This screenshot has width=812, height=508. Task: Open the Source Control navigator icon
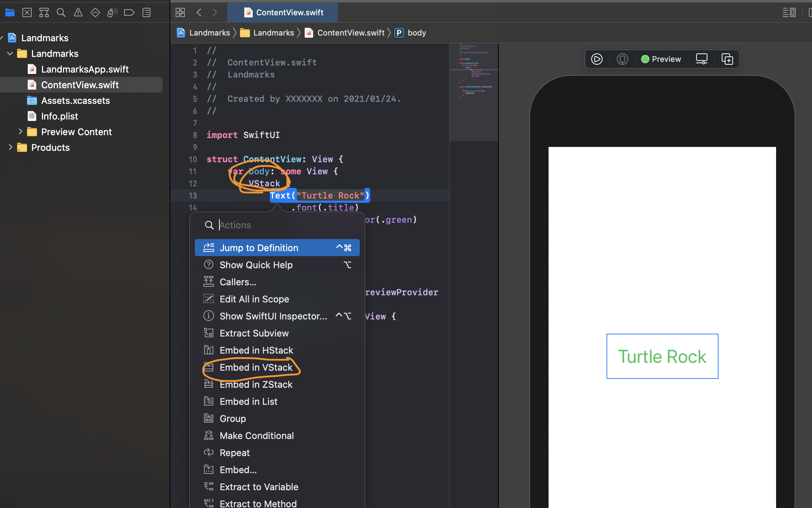tap(27, 13)
